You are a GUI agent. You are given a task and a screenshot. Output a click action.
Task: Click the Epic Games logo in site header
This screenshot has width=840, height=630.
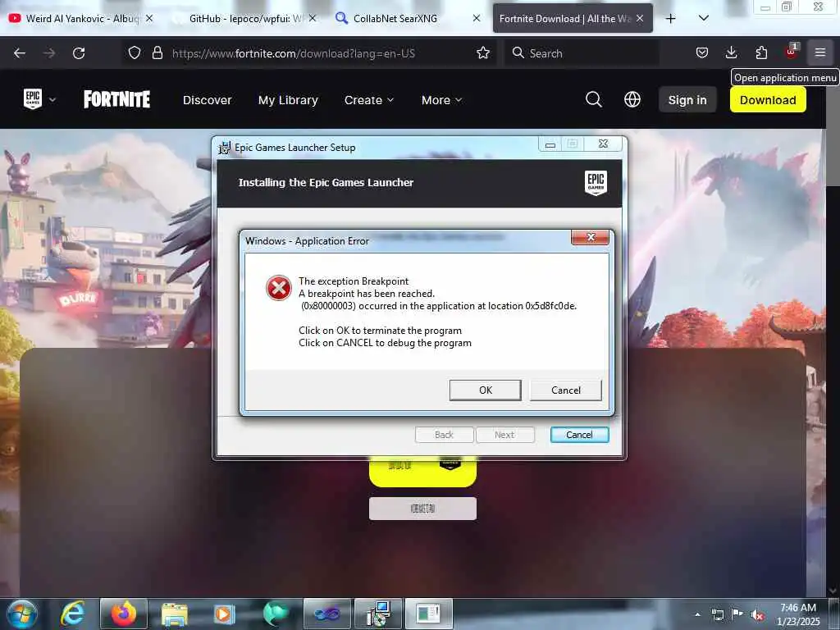33,99
